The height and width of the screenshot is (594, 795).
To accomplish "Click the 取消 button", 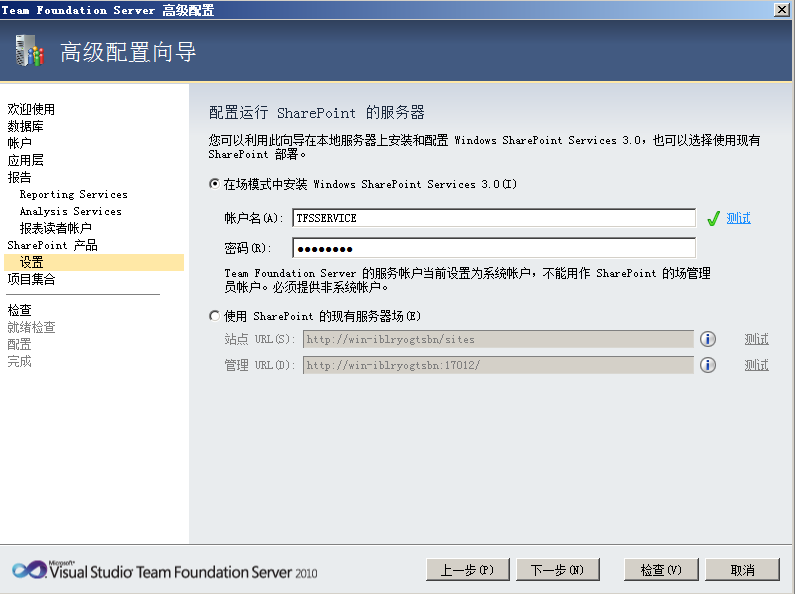I will (742, 570).
